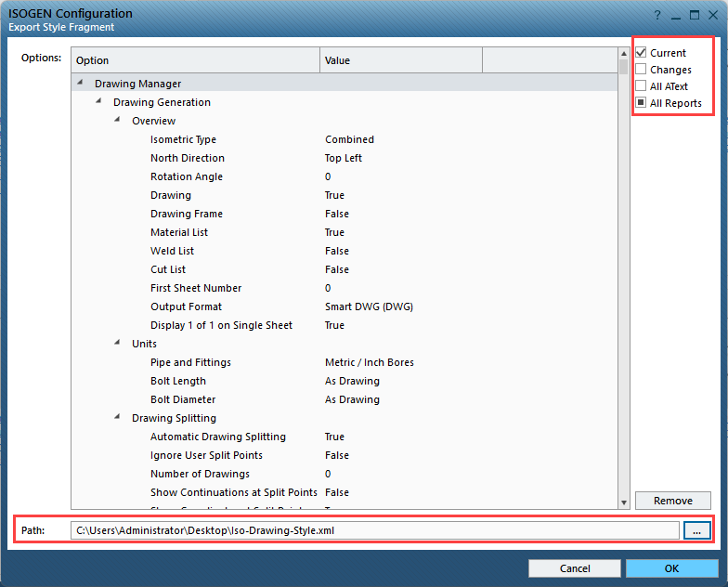Viewport: 728px width, 587px height.
Task: Tick the All AText checkbox
Action: point(641,86)
